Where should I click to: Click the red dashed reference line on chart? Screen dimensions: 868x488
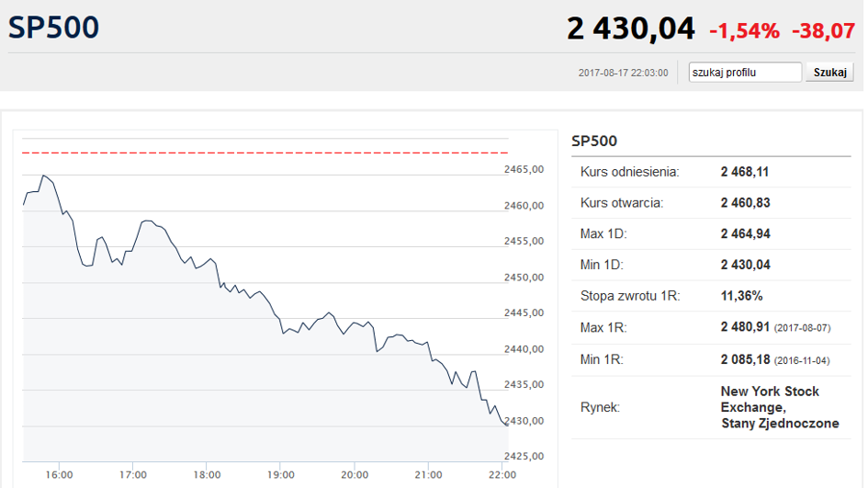(x=265, y=153)
